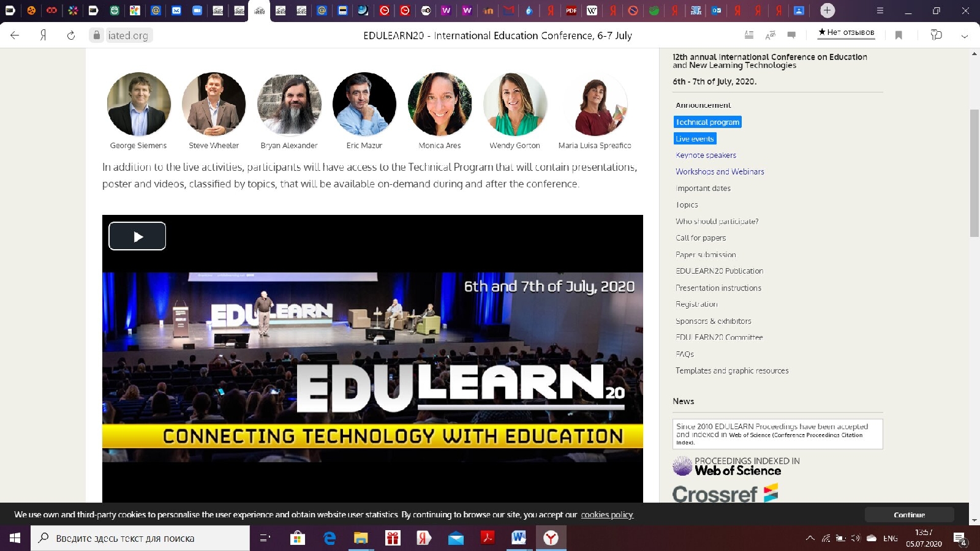Open the browser hamburger menu
980x551 pixels.
click(x=880, y=10)
